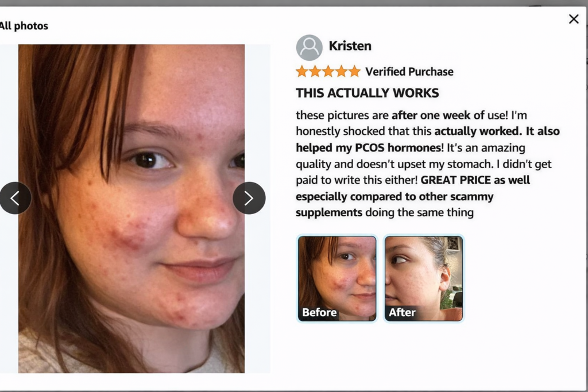This screenshot has height=392, width=588.
Task: Click the bold GREAT PRICE as well text
Action: pyautogui.click(x=475, y=180)
